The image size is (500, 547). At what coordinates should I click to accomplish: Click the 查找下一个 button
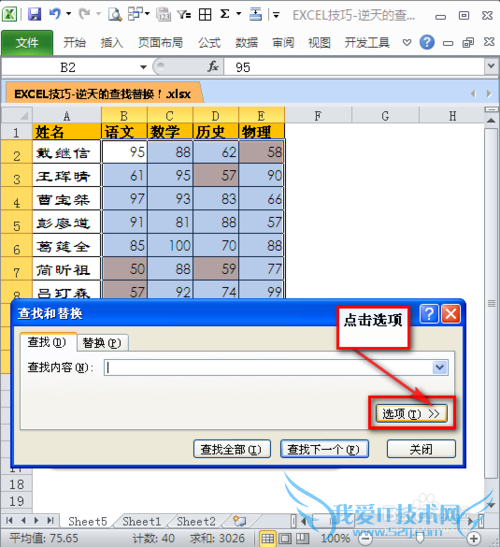324,449
